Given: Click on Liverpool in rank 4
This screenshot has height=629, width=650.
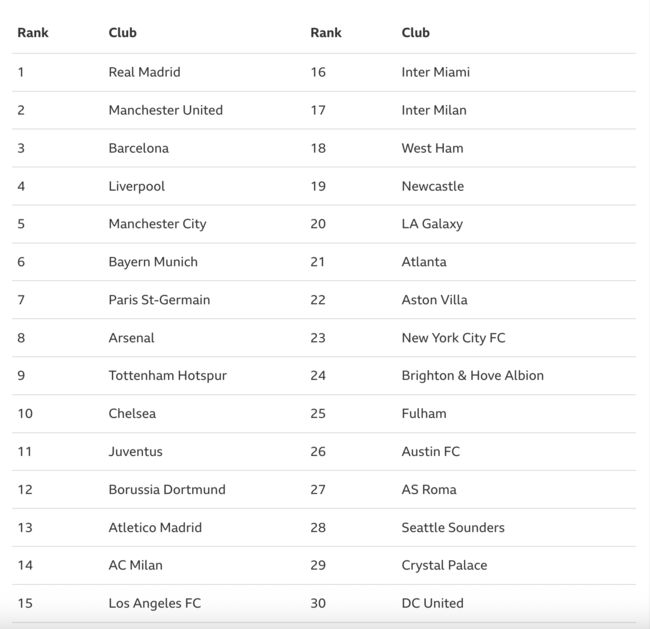Looking at the screenshot, I should point(136,186).
